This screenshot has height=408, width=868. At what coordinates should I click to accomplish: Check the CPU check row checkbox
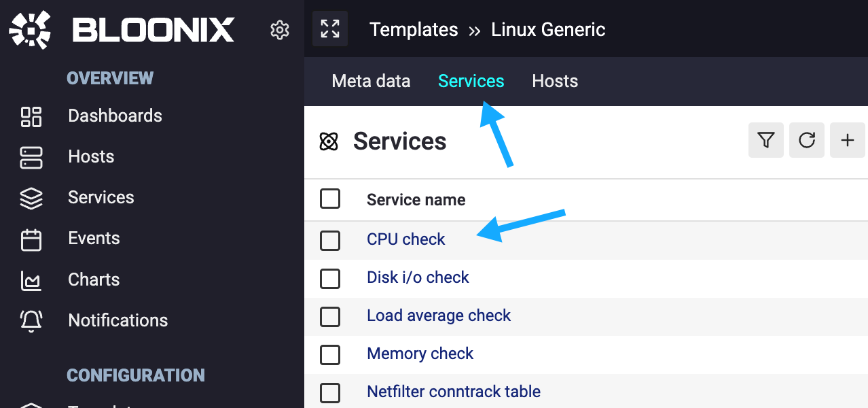[x=330, y=240]
